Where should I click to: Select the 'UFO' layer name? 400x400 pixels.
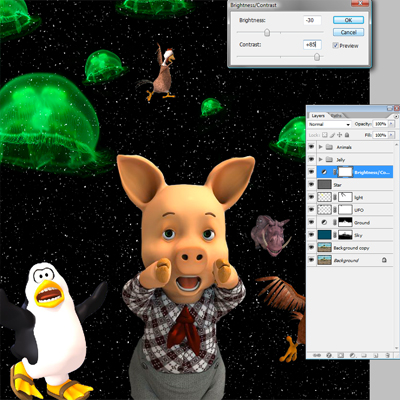click(x=358, y=210)
